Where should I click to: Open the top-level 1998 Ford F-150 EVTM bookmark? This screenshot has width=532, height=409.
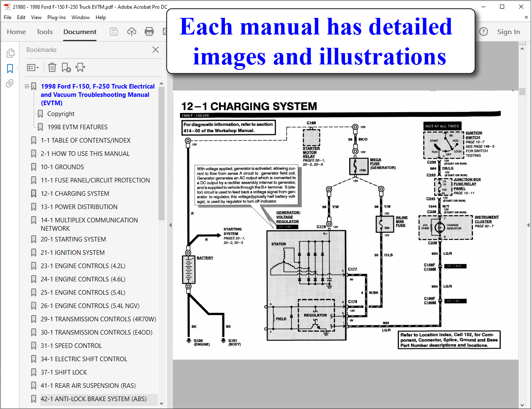(98, 95)
